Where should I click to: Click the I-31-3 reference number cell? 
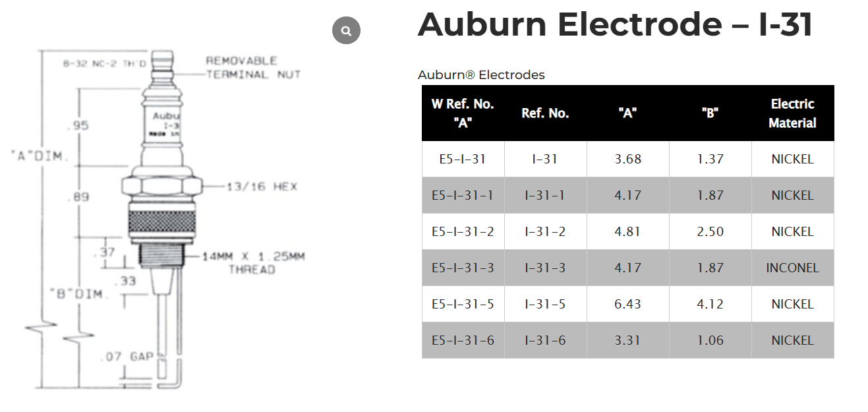(545, 268)
